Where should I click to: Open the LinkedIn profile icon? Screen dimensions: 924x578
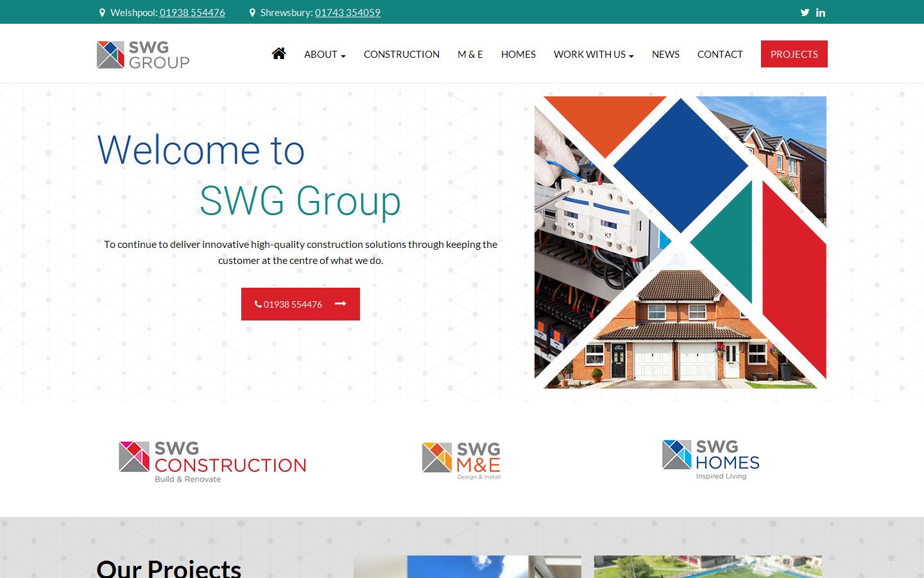(821, 12)
